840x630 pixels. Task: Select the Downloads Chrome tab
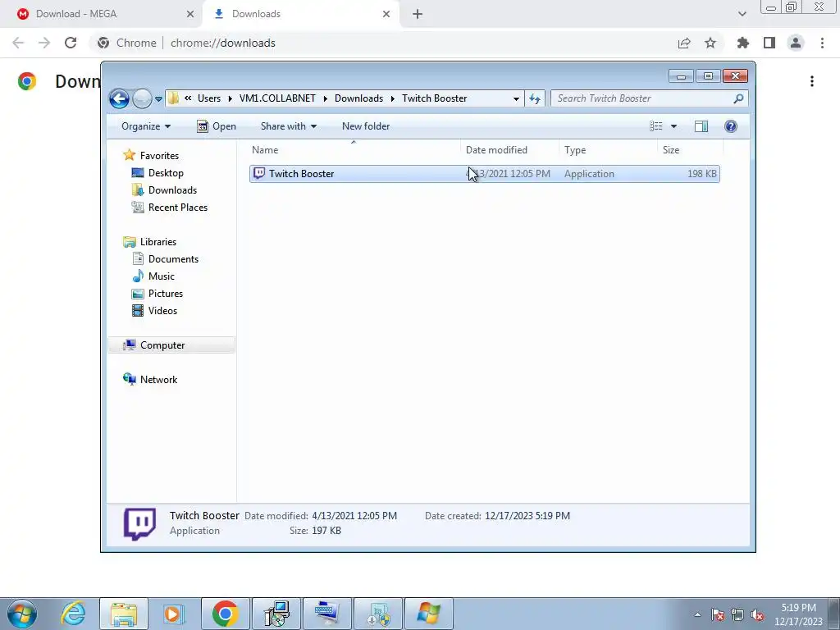click(300, 14)
